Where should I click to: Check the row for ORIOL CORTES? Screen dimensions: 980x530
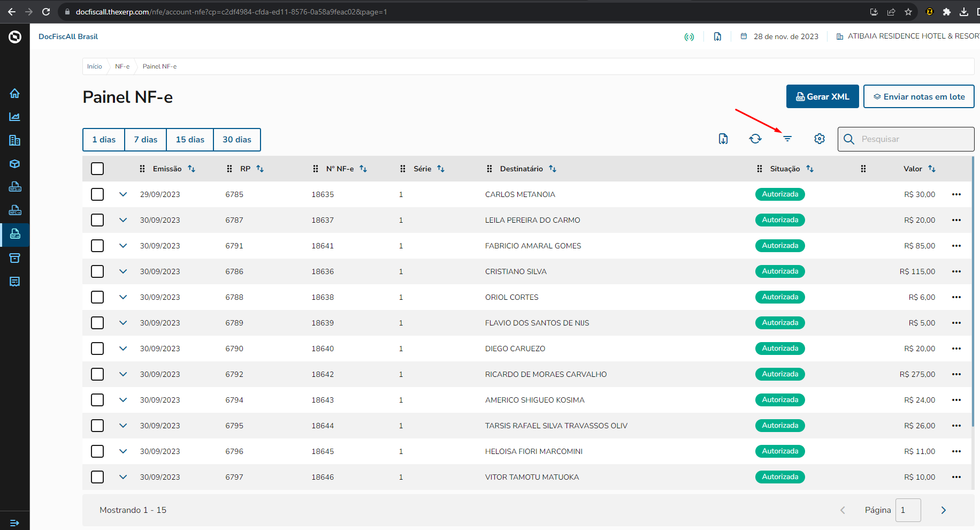pyautogui.click(x=97, y=297)
